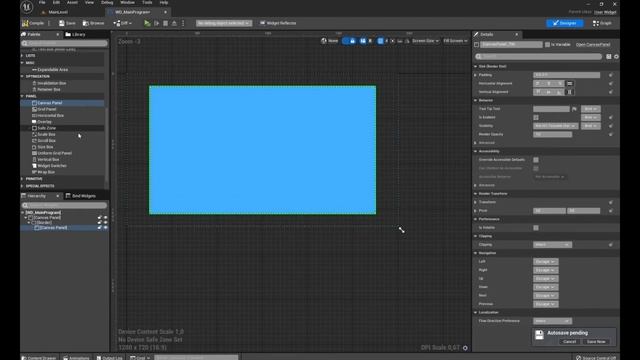This screenshot has height=360, width=640.
Task: Toggle Override Accessible Defaults checkbox
Action: (x=536, y=160)
